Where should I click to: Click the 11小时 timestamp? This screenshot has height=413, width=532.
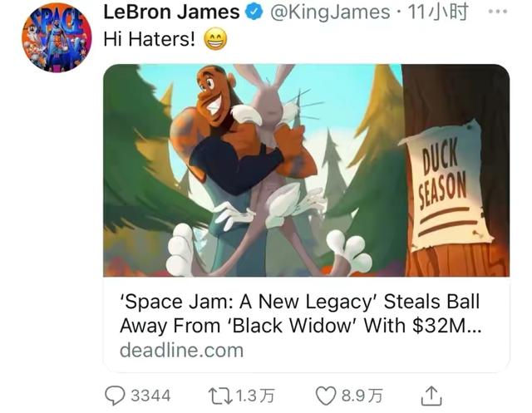tap(438, 12)
